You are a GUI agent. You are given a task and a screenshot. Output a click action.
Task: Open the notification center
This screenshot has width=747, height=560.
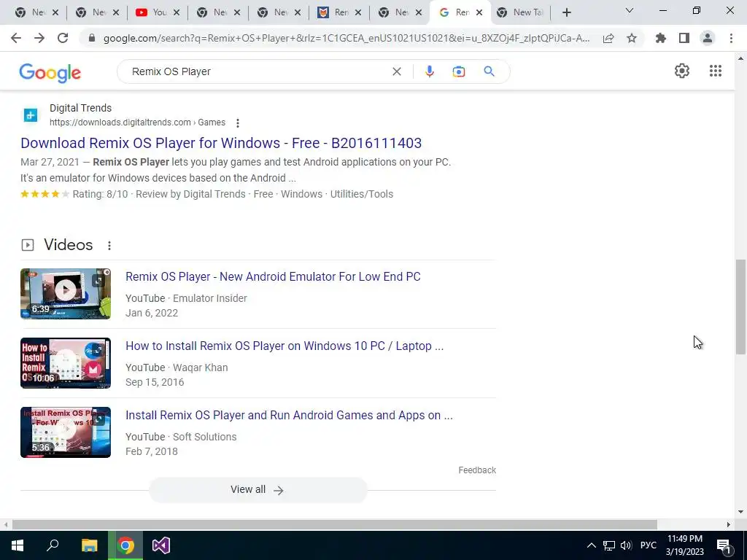click(x=724, y=545)
